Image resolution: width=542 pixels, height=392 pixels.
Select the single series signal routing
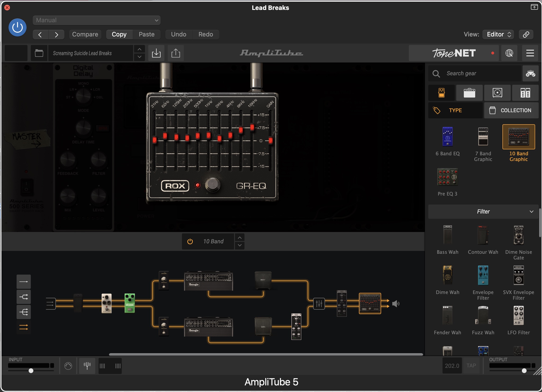point(24,282)
